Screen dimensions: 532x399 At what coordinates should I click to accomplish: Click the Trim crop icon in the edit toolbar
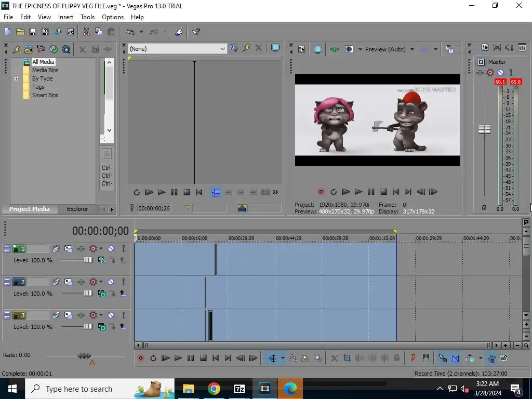click(347, 358)
